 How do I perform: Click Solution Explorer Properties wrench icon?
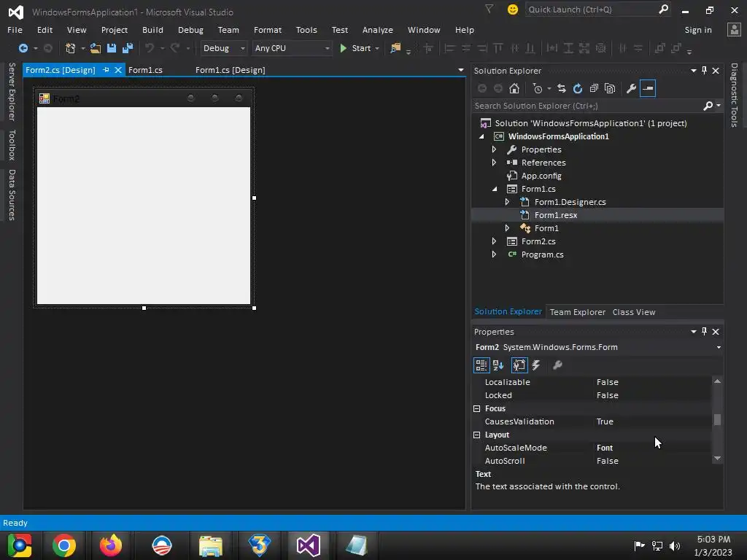click(631, 88)
